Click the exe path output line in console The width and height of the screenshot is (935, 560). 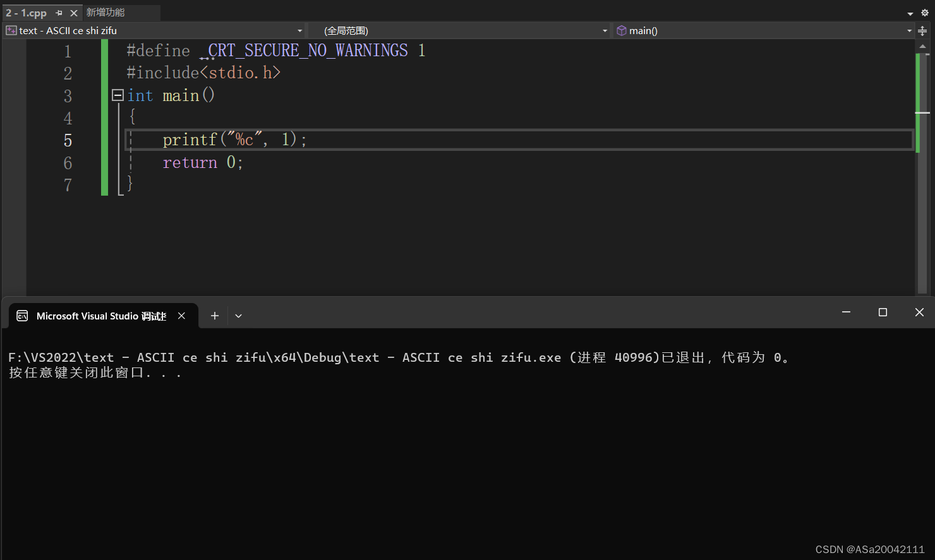pyautogui.click(x=399, y=357)
